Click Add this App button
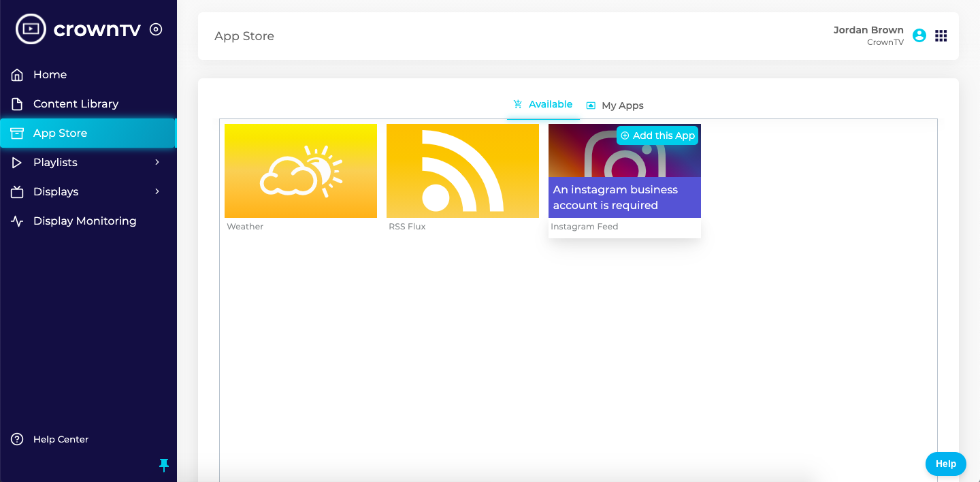This screenshot has width=980, height=482. tap(657, 135)
